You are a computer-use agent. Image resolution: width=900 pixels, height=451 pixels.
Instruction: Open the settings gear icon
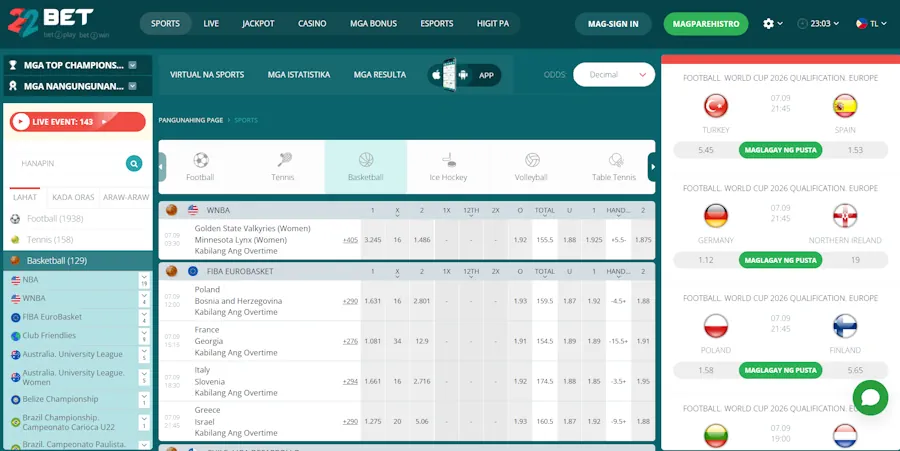[768, 24]
